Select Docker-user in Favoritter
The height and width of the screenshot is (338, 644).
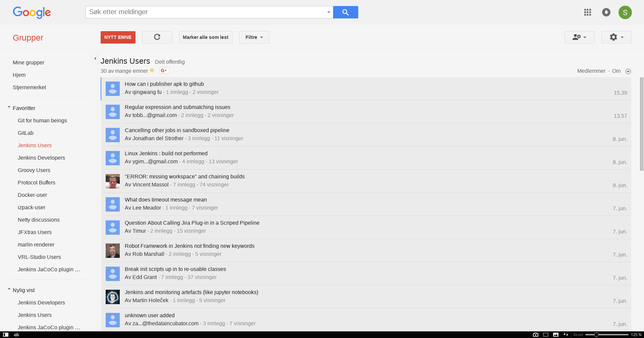tap(32, 195)
